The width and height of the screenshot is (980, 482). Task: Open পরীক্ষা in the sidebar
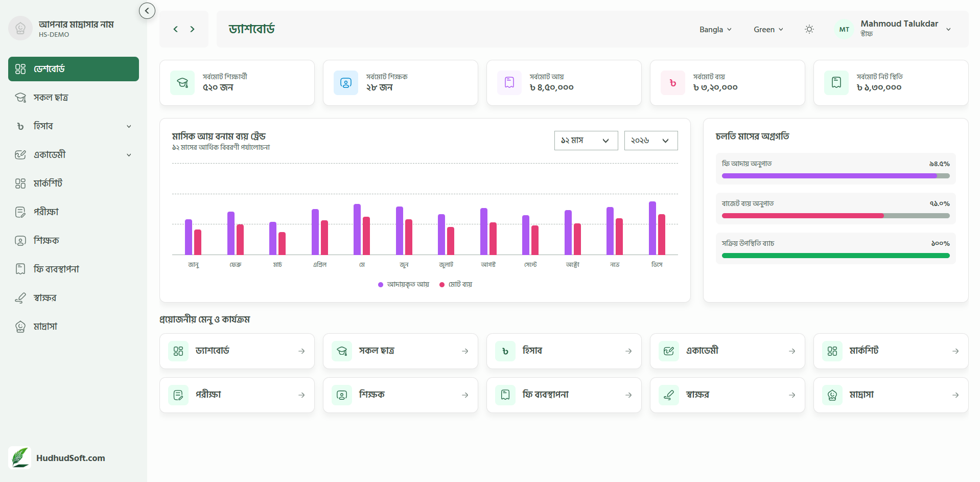tap(74, 212)
